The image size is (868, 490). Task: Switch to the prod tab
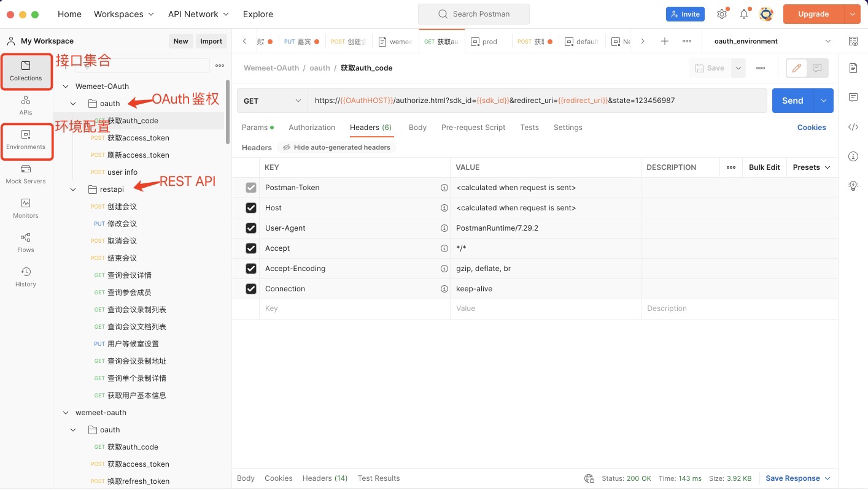489,42
